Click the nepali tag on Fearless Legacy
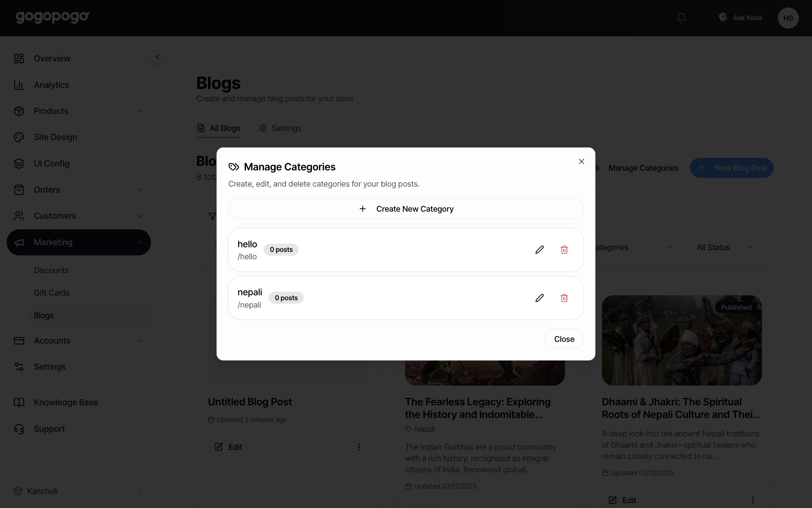The image size is (812, 508). coord(420,429)
